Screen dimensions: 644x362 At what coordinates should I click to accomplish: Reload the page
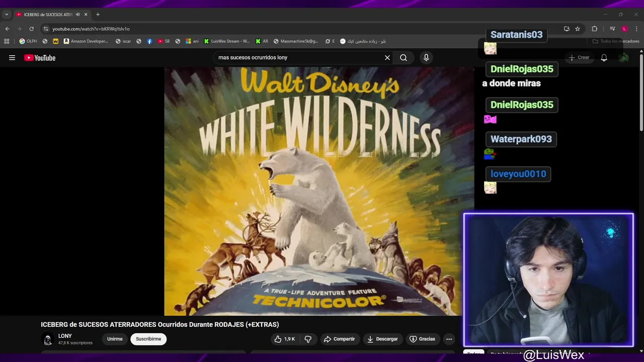31,29
